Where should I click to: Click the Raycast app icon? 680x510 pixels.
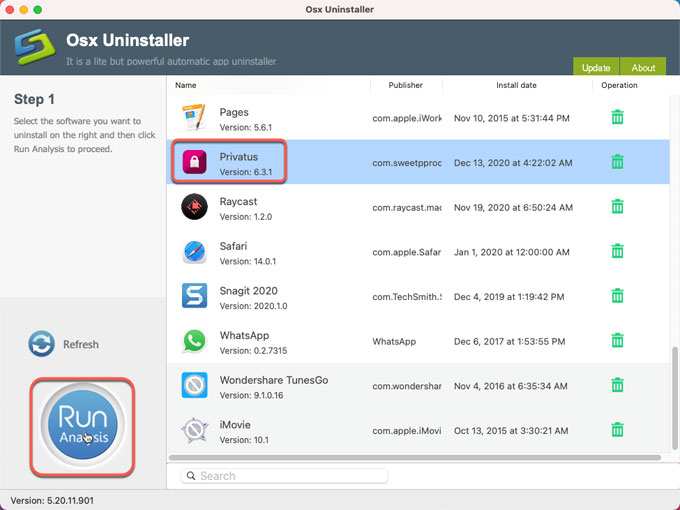(x=194, y=207)
